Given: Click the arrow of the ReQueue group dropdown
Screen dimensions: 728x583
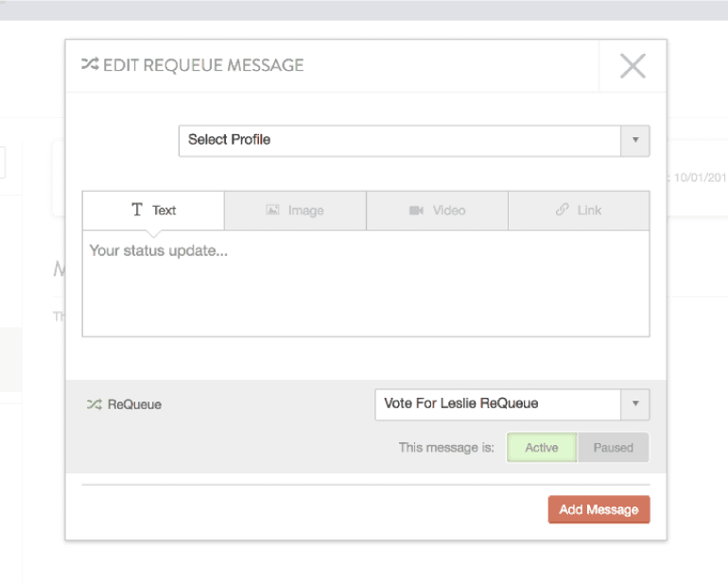Looking at the screenshot, I should [634, 403].
